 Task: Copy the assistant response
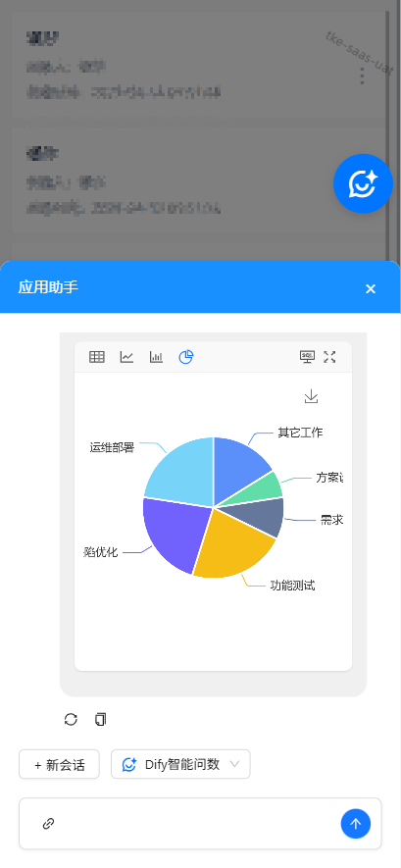coord(100,719)
